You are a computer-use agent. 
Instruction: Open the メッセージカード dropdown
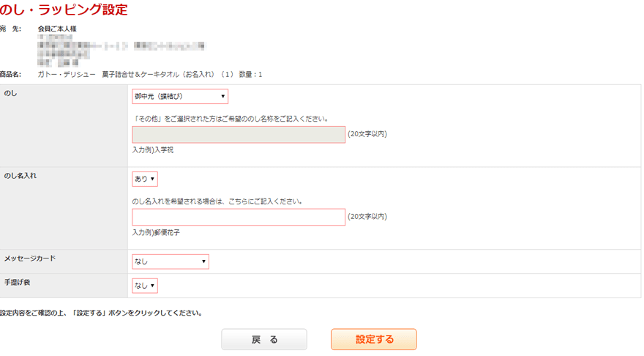pos(170,262)
